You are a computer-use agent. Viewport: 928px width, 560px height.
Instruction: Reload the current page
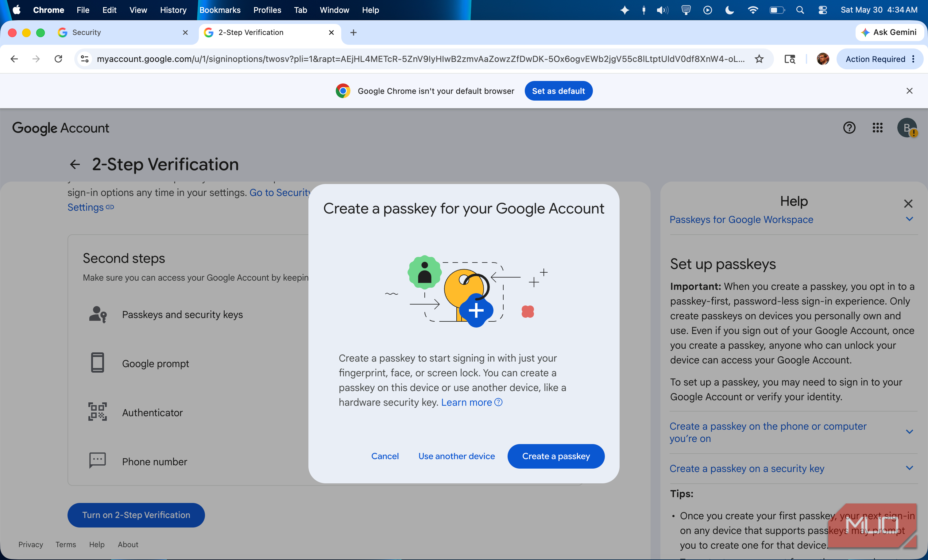tap(58, 59)
